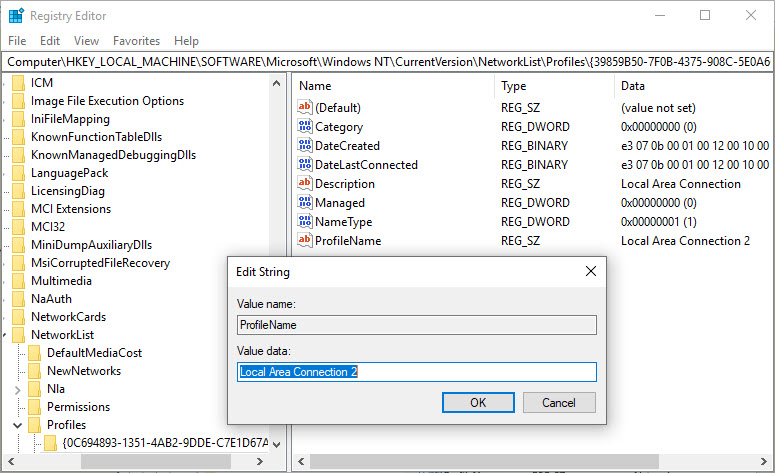775x473 pixels.
Task: Select the Managed DWORD value icon
Action: click(x=304, y=202)
